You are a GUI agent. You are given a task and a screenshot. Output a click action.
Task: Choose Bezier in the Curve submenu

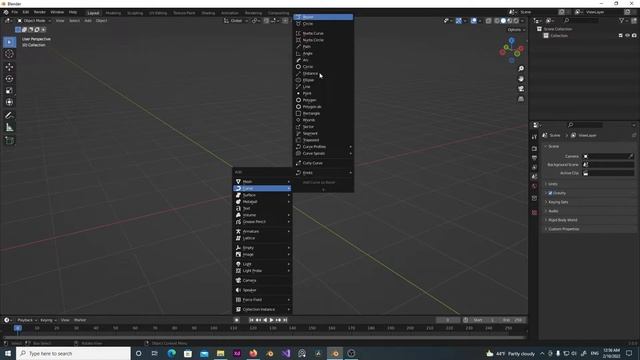tap(323, 17)
